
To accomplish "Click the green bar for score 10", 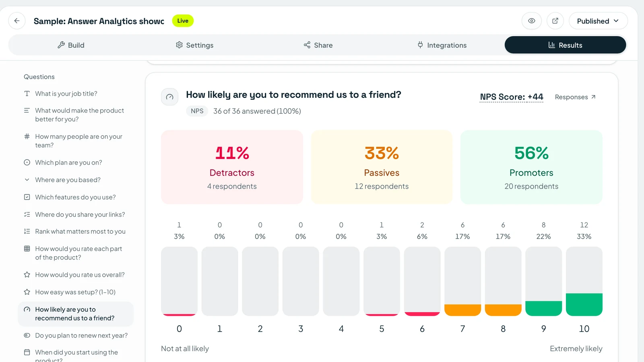I will tap(584, 304).
